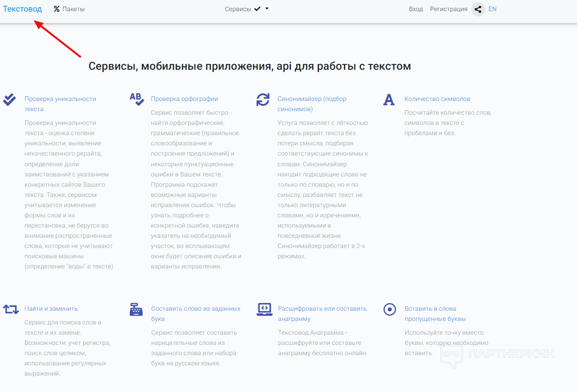Click the double-checkmark uniqueness check icon
The image size is (577, 392).
pos(9,100)
